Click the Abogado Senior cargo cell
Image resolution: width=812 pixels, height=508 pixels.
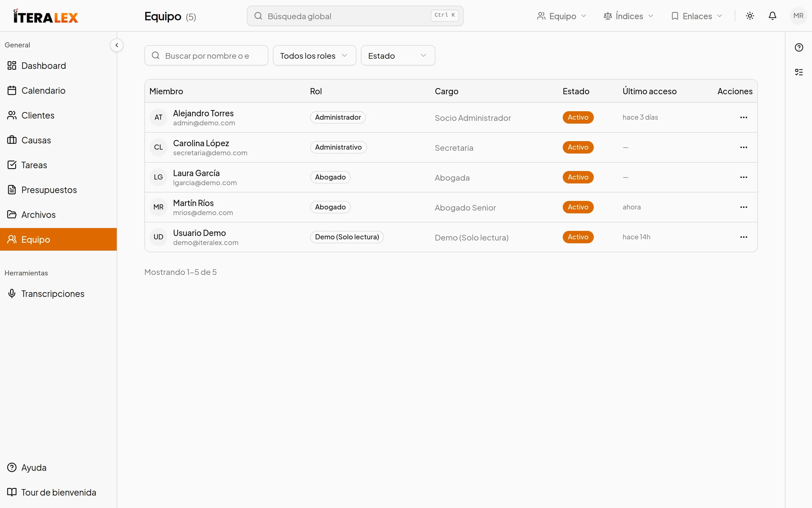coord(465,208)
